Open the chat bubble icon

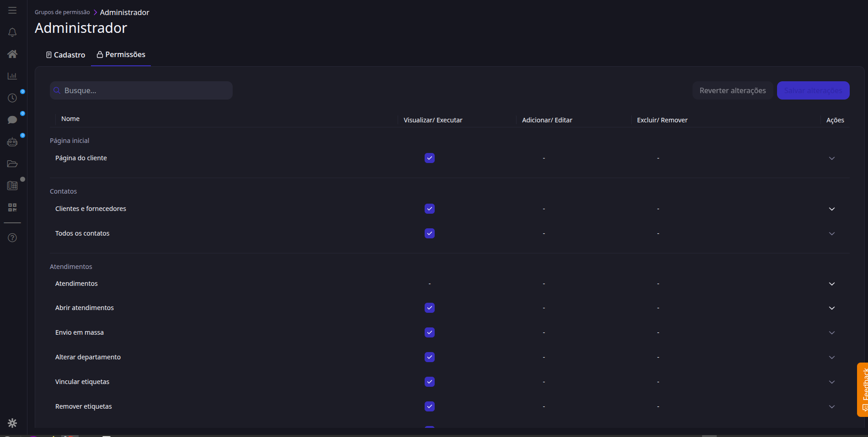tap(12, 120)
